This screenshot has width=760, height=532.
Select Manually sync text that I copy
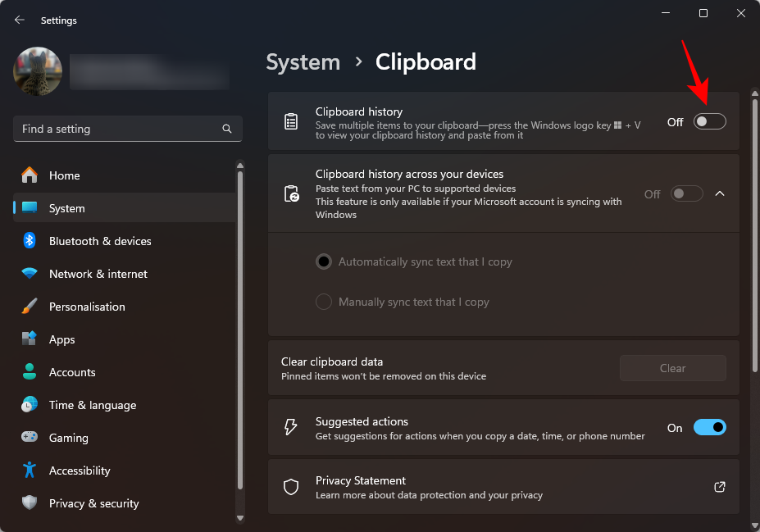coord(324,302)
